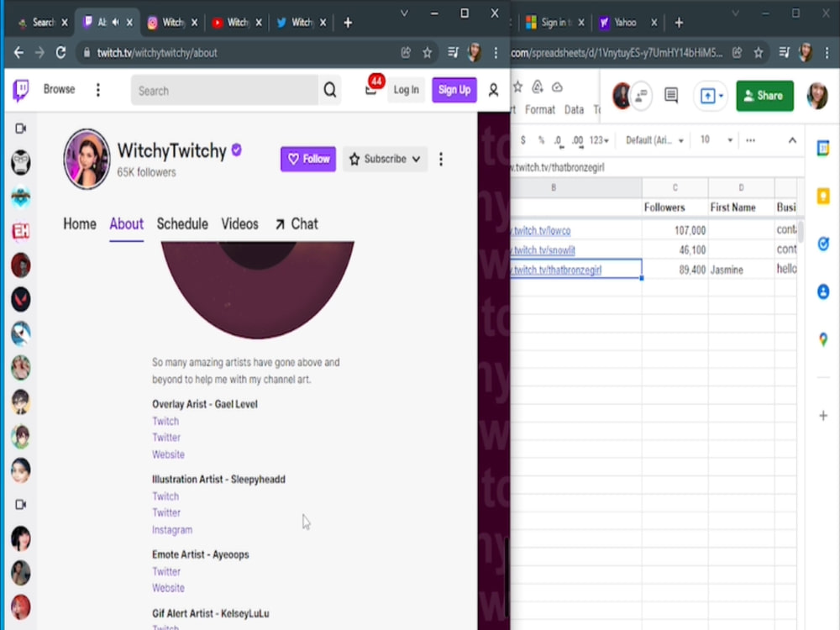Click inside the Twitch search field

(225, 91)
